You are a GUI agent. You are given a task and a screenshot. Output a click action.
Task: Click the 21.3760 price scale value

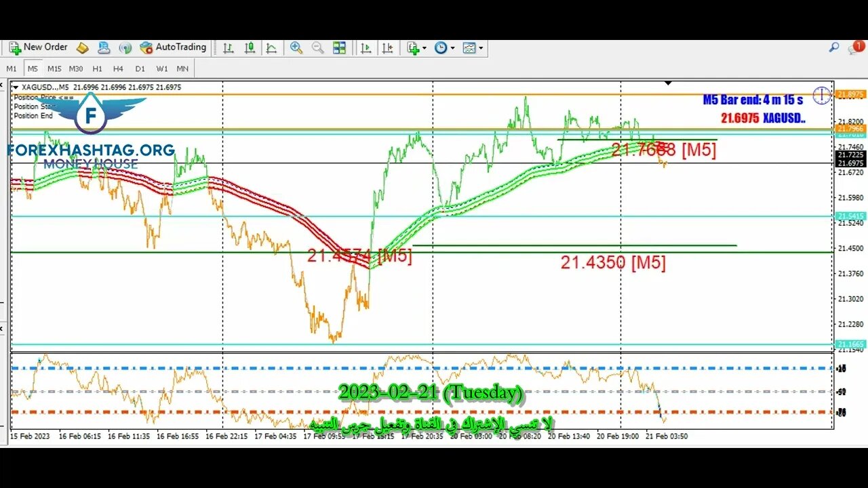click(x=850, y=274)
